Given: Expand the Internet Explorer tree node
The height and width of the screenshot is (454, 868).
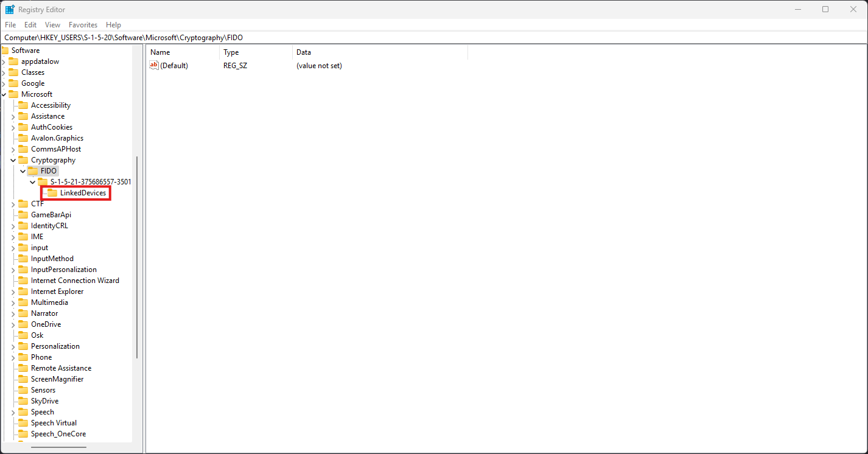Looking at the screenshot, I should click(x=13, y=292).
